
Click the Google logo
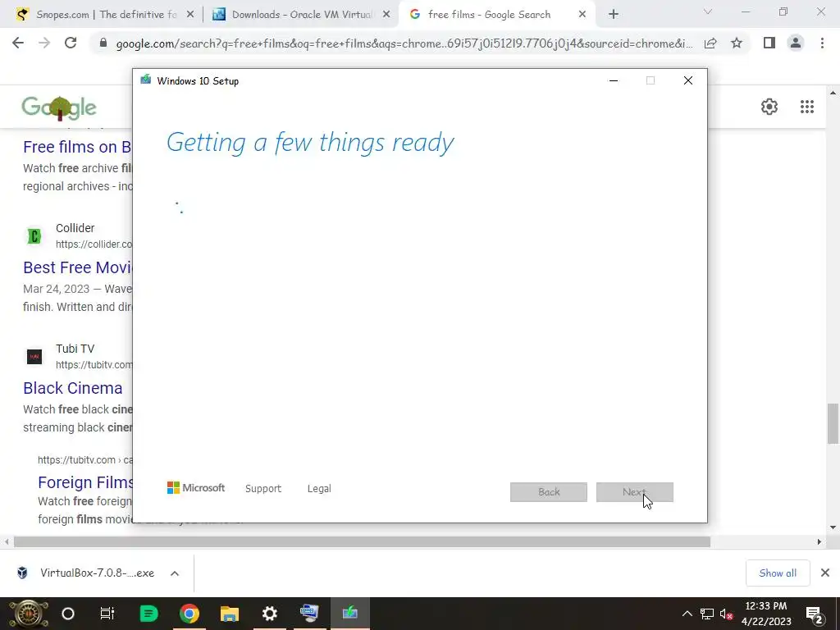click(59, 107)
